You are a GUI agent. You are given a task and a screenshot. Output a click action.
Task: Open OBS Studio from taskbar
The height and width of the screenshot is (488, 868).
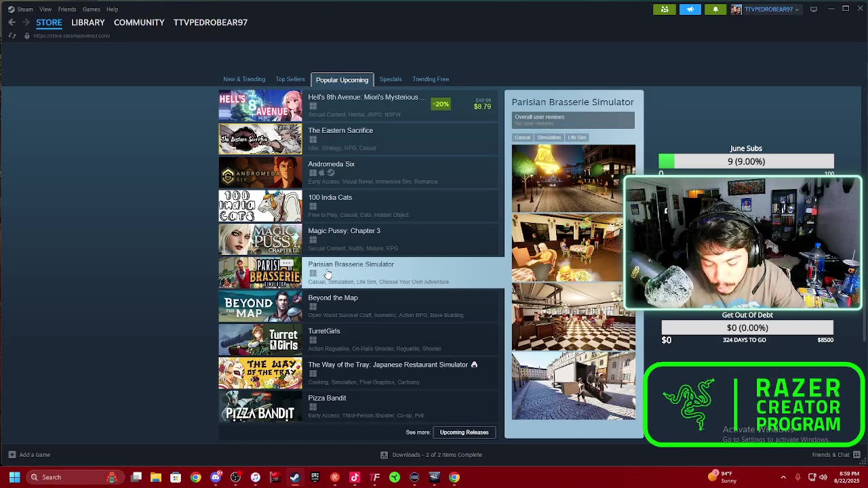pos(235,477)
